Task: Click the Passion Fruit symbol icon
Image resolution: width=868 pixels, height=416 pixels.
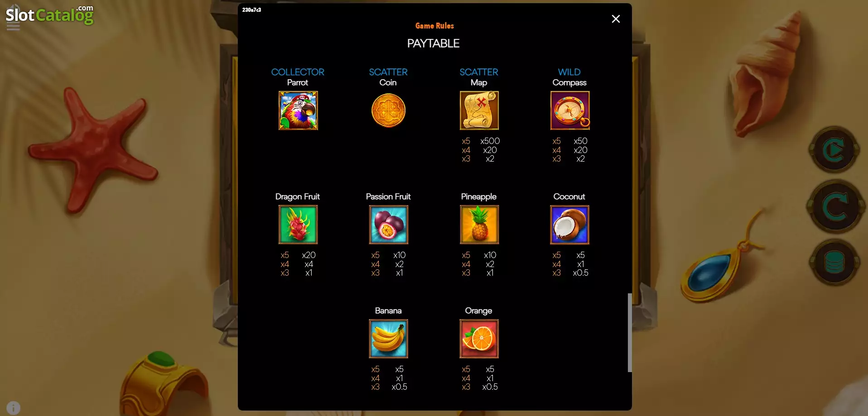Action: point(389,225)
